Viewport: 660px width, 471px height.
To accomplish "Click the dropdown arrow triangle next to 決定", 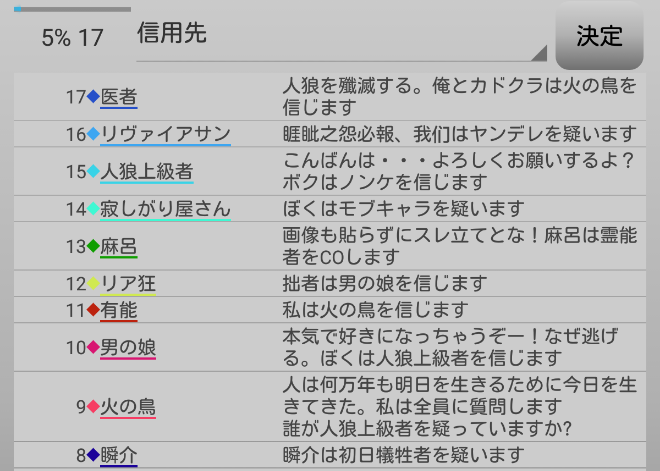I will pyautogui.click(x=539, y=53).
